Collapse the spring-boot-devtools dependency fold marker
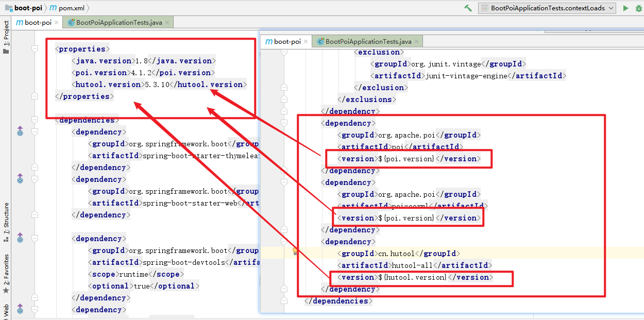 [35, 239]
